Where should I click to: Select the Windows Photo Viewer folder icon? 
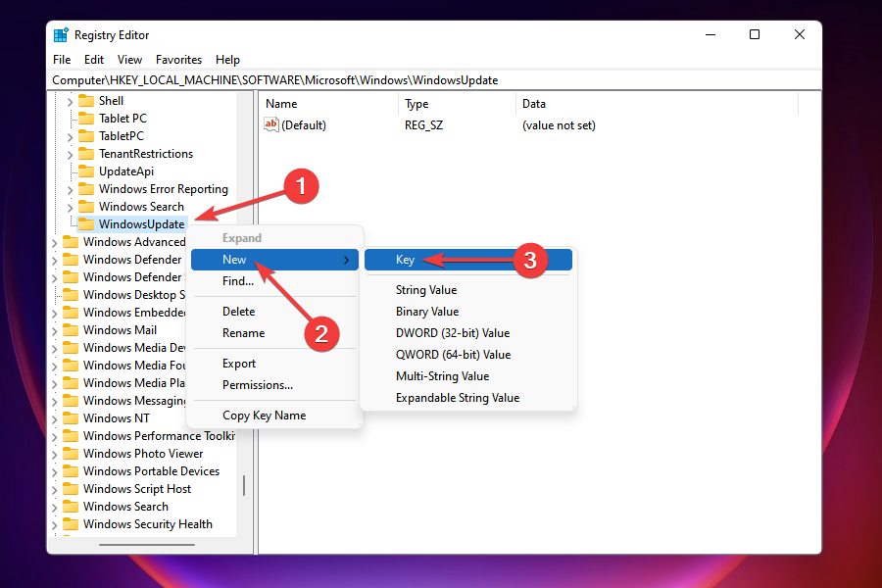(x=71, y=454)
